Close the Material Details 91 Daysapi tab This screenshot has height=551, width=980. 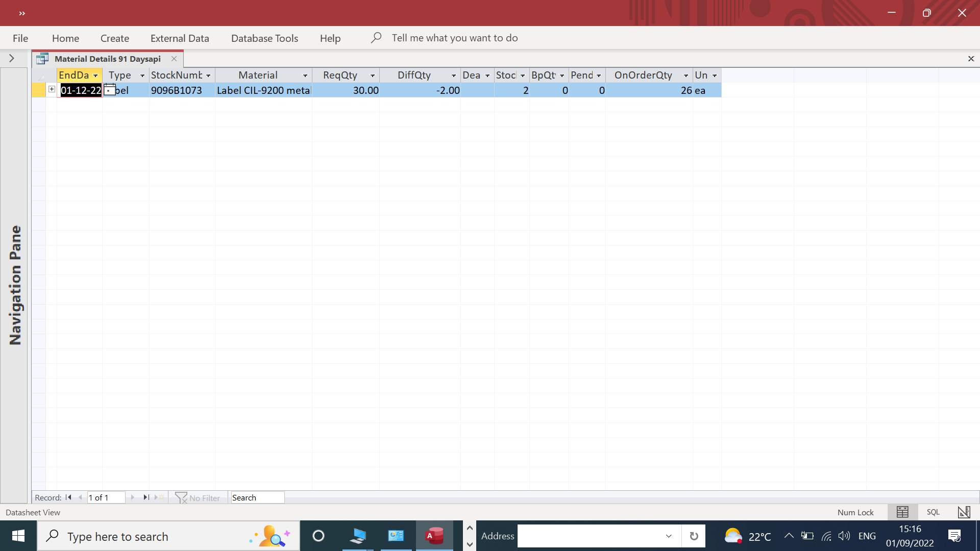point(174,59)
